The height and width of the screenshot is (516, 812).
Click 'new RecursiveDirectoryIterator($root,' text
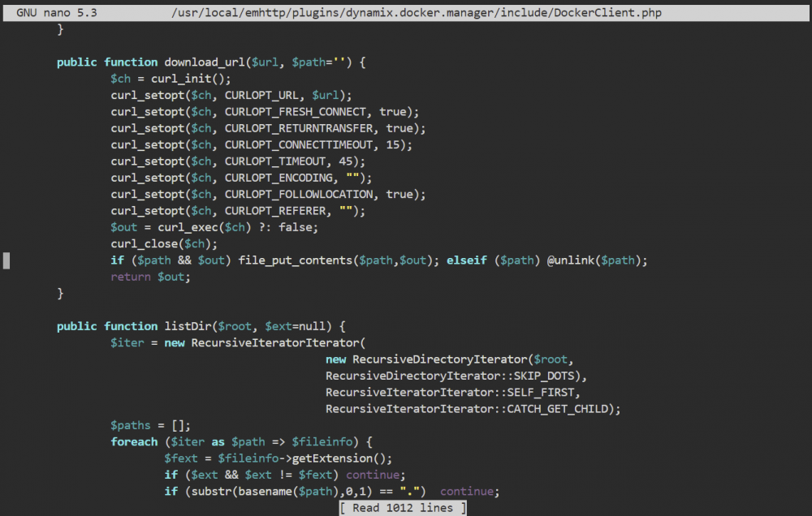(x=450, y=359)
